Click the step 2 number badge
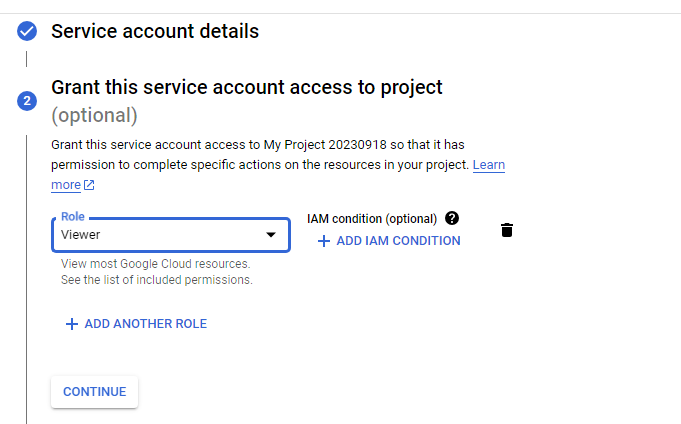The image size is (681, 424). [27, 100]
